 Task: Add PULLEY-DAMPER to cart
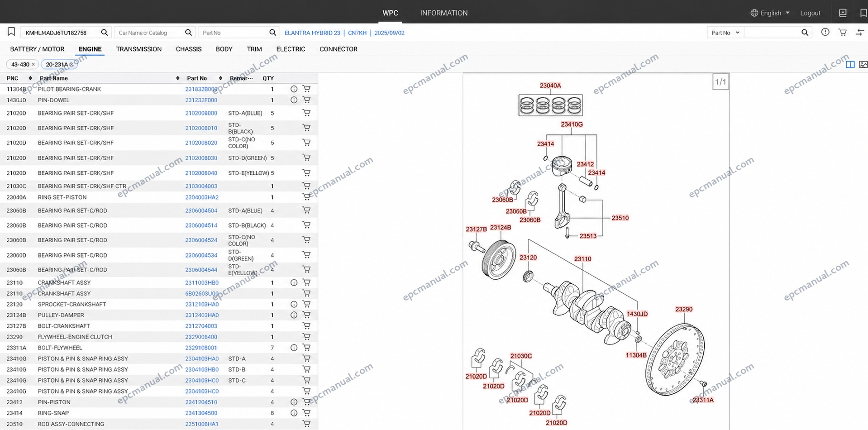(306, 315)
